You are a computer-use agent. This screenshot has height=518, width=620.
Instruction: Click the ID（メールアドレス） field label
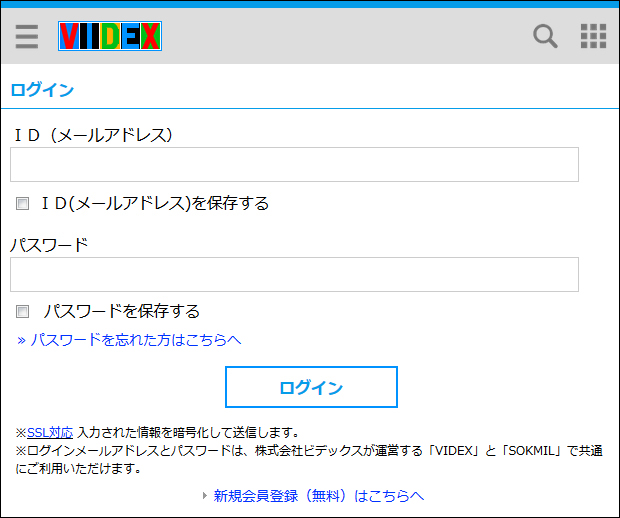coord(93,135)
